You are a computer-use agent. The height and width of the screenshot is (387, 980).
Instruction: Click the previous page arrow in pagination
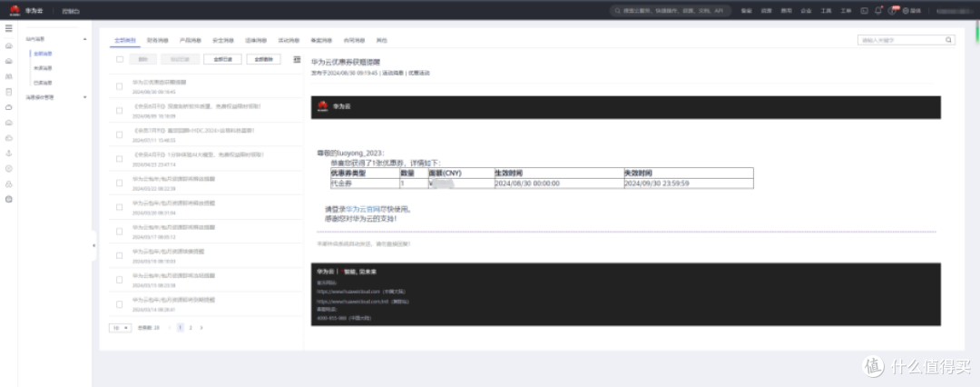170,328
